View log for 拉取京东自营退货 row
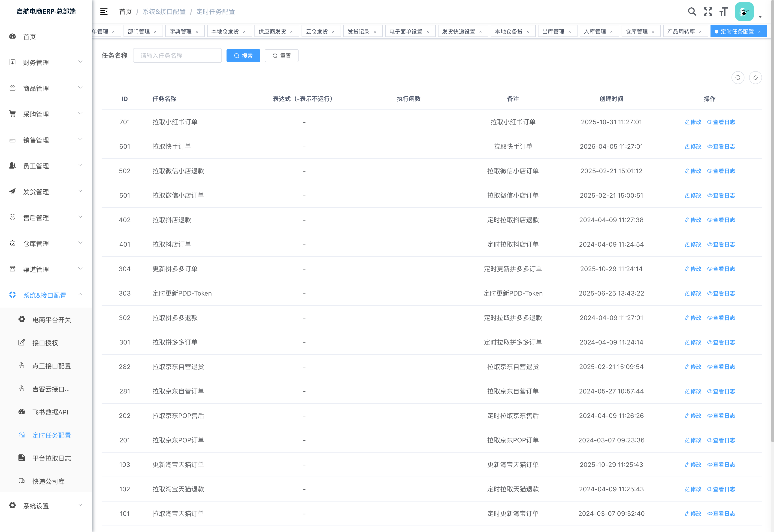 (721, 367)
